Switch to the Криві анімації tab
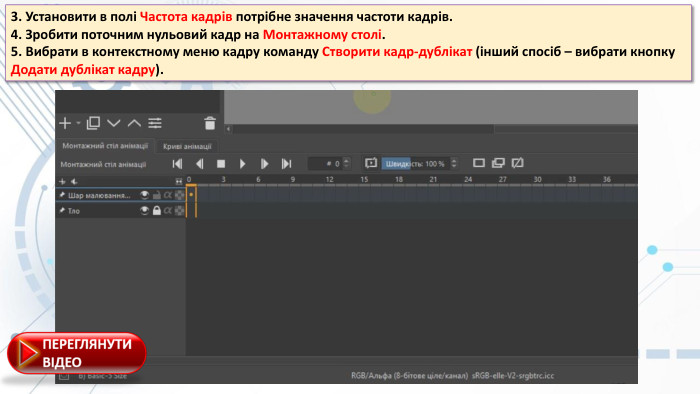Screen dimensions: 700x394 (187, 146)
